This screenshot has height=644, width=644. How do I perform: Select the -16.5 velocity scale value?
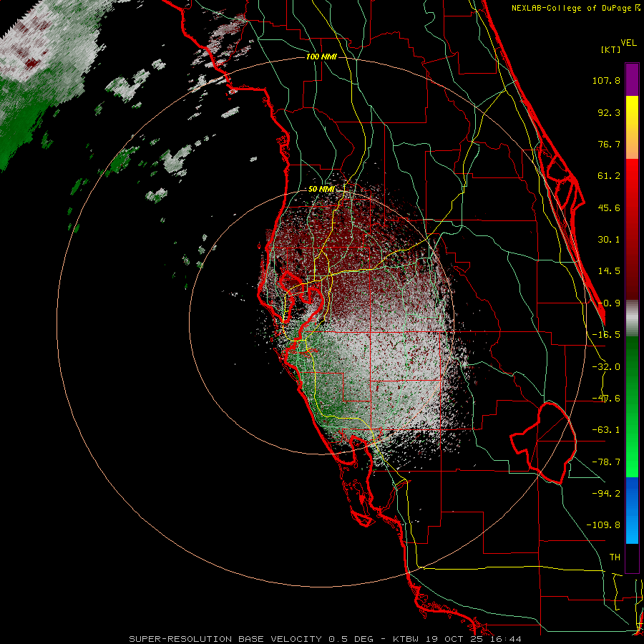pos(606,335)
